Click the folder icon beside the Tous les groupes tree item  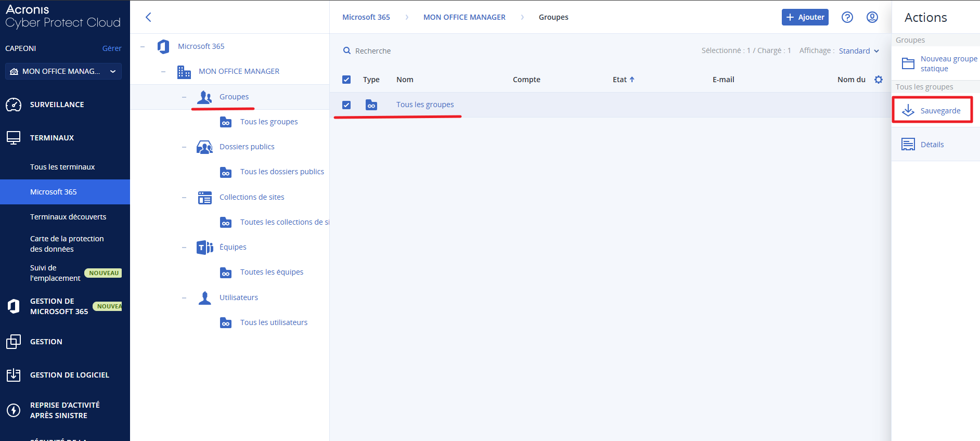pyautogui.click(x=226, y=122)
